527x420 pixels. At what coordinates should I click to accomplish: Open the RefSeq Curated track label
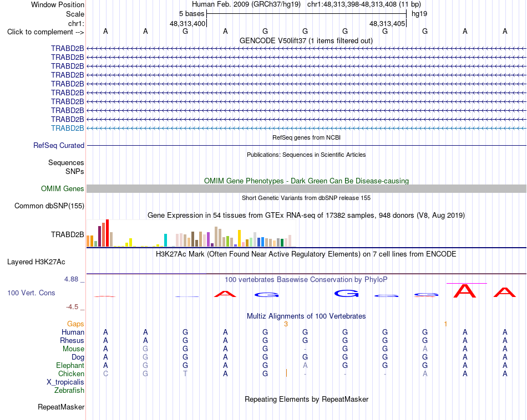tap(59, 145)
